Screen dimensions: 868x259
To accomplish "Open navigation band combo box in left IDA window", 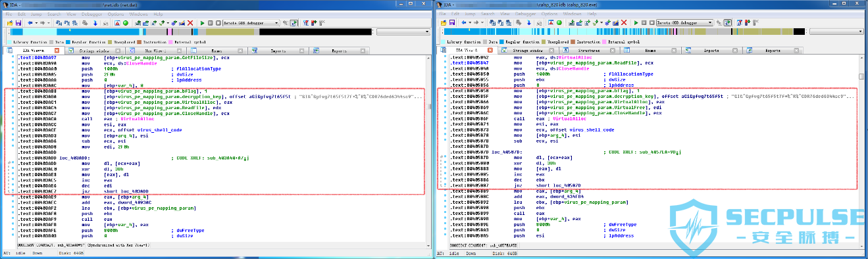I will [403, 32].
